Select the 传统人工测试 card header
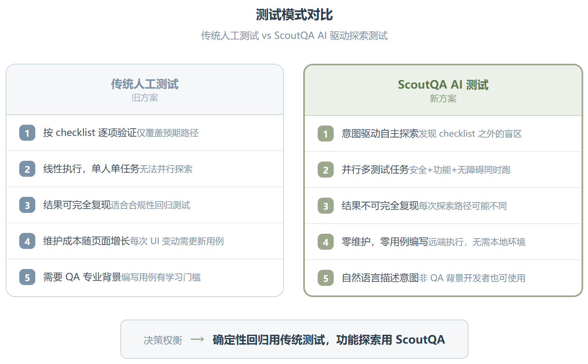 [145, 90]
